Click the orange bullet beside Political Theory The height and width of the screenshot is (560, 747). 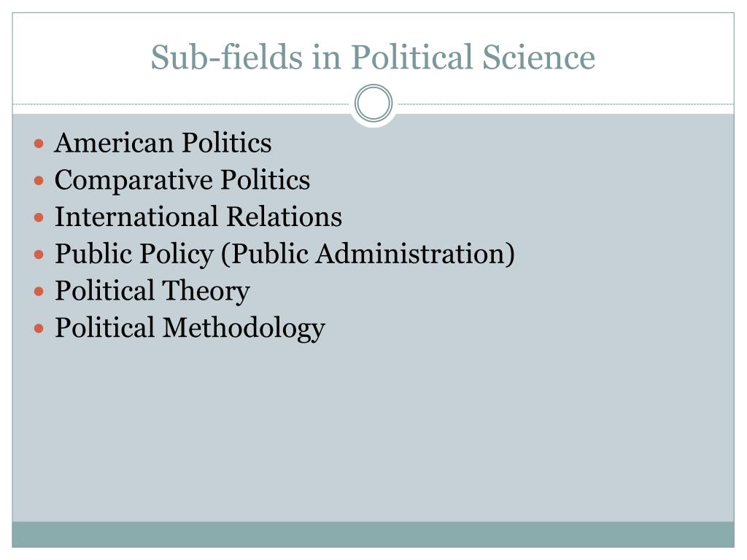39,292
